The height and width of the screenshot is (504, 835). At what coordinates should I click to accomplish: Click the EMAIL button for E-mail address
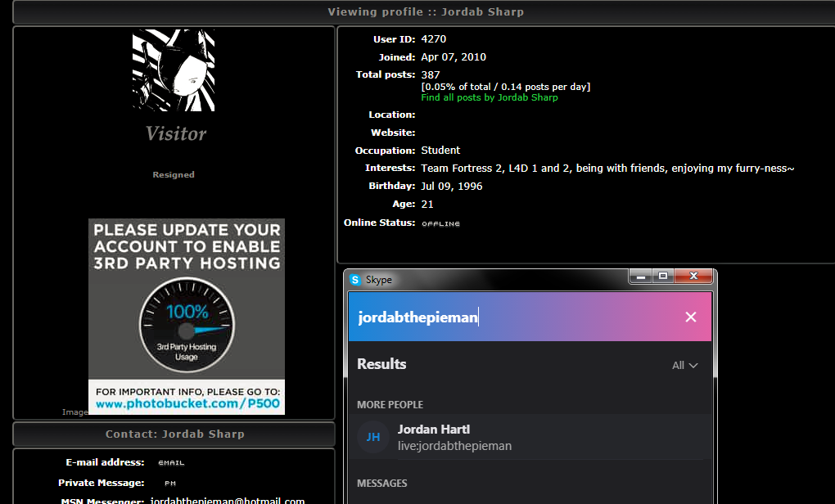[x=171, y=463]
